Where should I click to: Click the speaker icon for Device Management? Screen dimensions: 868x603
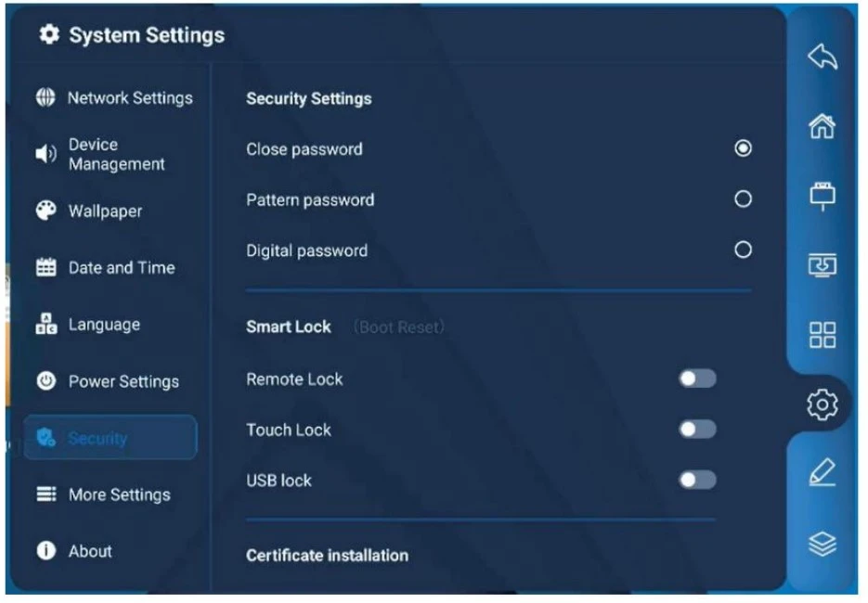coord(45,153)
